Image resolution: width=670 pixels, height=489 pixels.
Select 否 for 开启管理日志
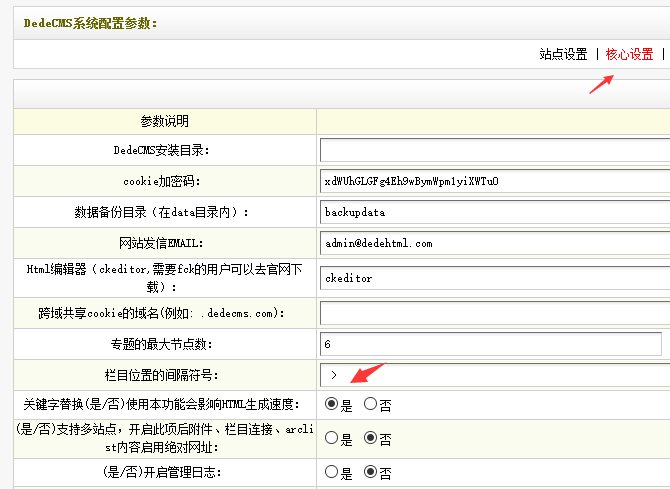(370, 472)
